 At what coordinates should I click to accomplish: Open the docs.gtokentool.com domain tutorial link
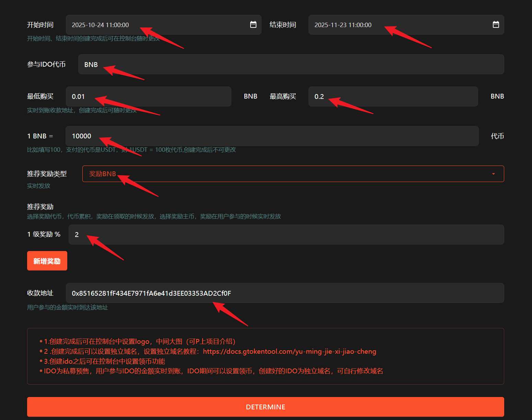(x=289, y=351)
